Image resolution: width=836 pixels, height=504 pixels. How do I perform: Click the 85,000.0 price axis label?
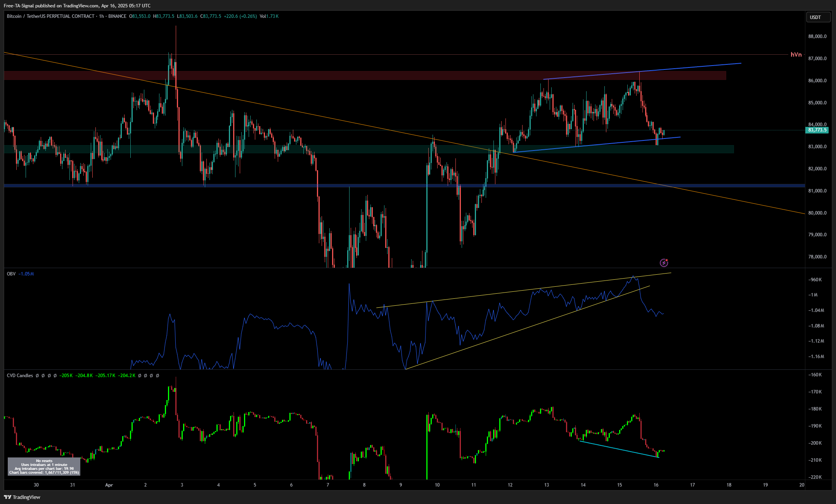(817, 103)
